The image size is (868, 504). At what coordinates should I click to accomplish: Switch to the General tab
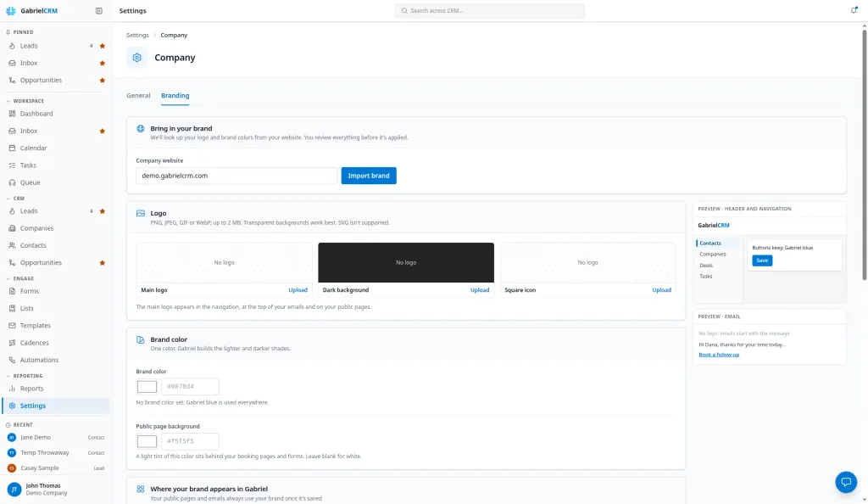138,95
